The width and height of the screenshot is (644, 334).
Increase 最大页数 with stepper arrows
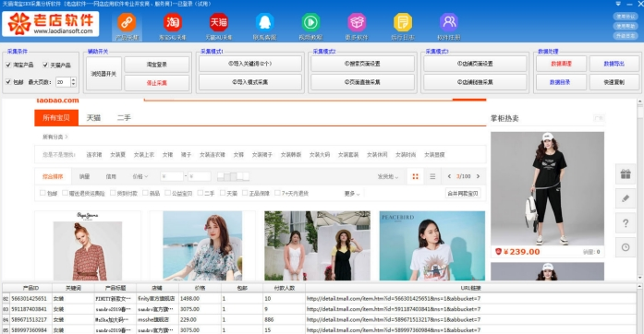(x=74, y=79)
